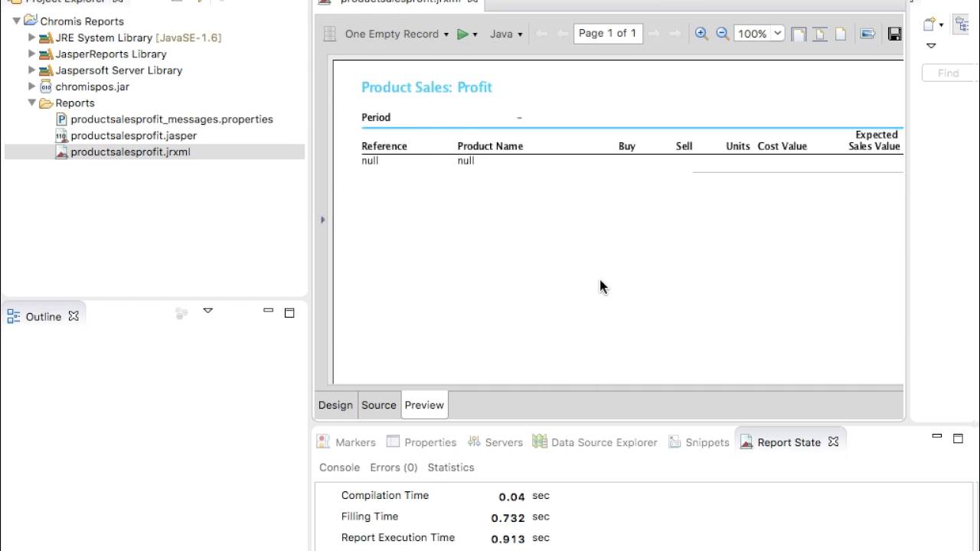The width and height of the screenshot is (980, 551).
Task: Select productsalesprofit.jrxml file
Action: (122, 152)
